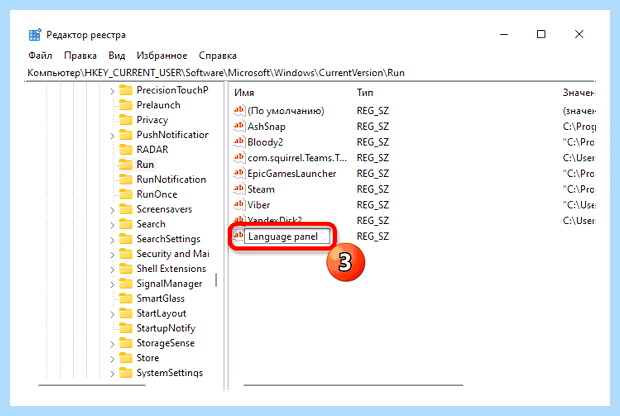Select the PrecisionTouchP folder icon
The width and height of the screenshot is (620, 416).
126,90
